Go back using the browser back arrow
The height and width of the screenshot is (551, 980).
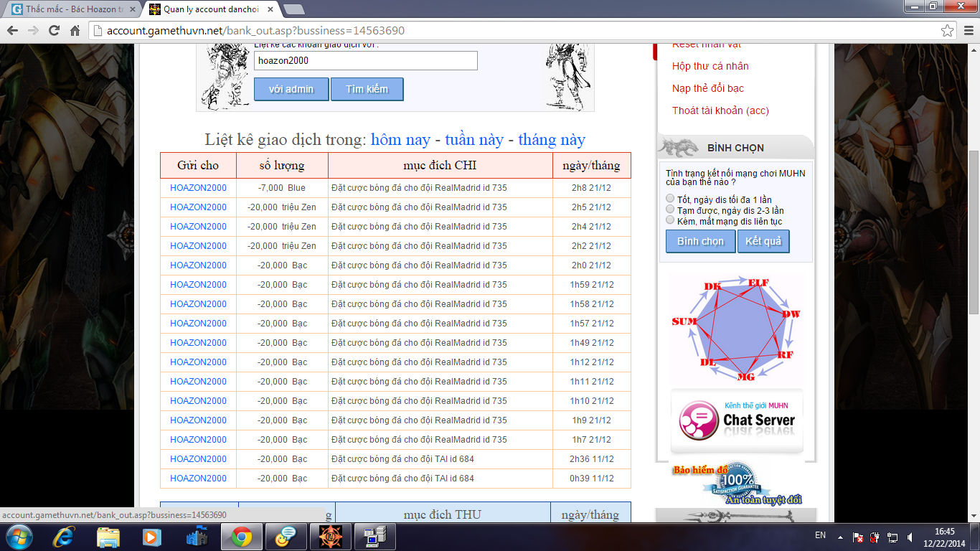[12, 31]
